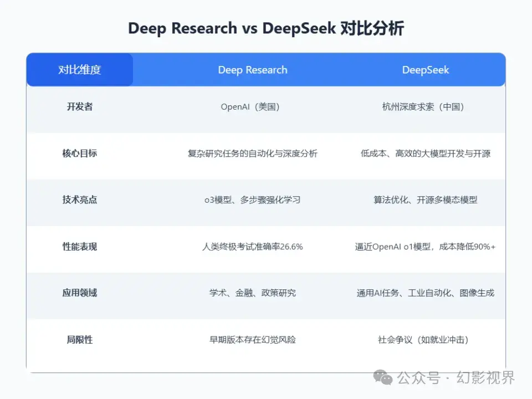Viewport: 532px width, 399px height.
Task: Click the 应用领域 row label
Action: pyautogui.click(x=80, y=293)
